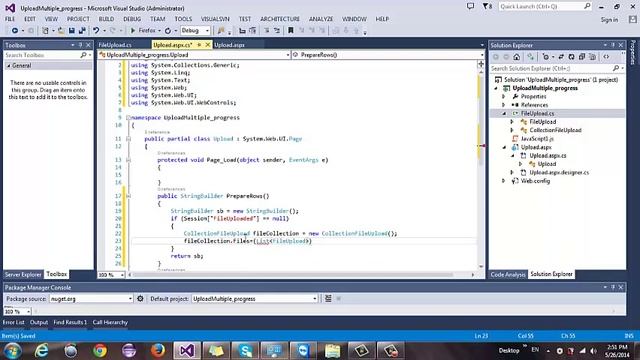Click Show All Files icon in Solution Explorer
Viewport: 640px width, 360px height.
pos(592,57)
